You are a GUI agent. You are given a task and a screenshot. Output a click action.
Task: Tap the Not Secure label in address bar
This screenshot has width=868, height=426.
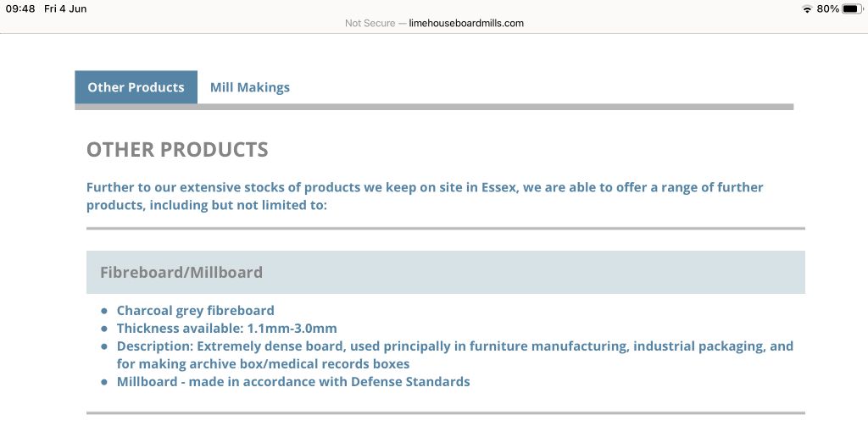(370, 23)
